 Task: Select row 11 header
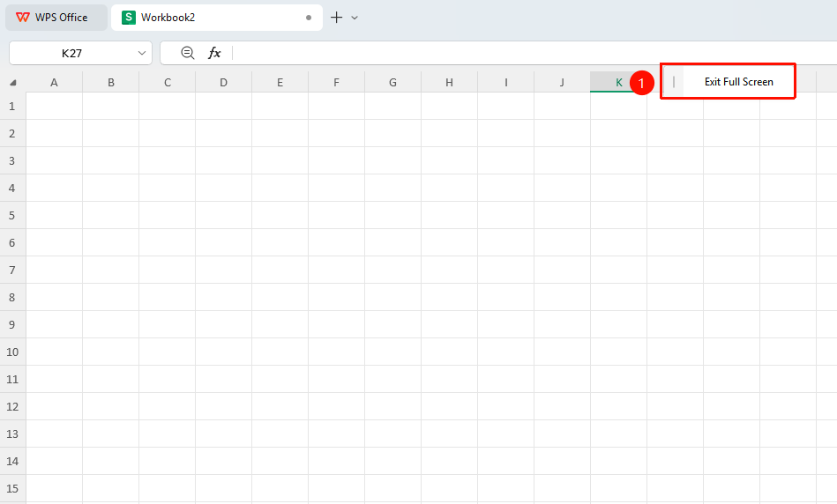pos(12,379)
